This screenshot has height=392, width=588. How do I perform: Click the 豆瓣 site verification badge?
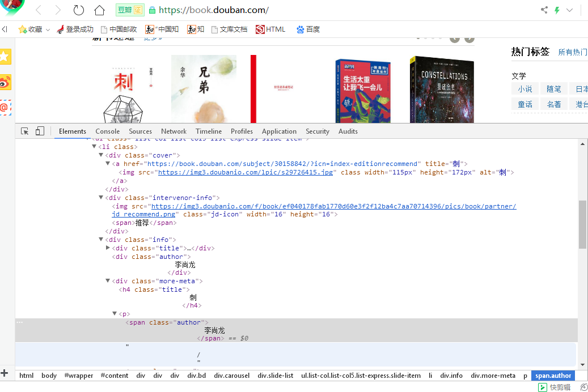[130, 10]
